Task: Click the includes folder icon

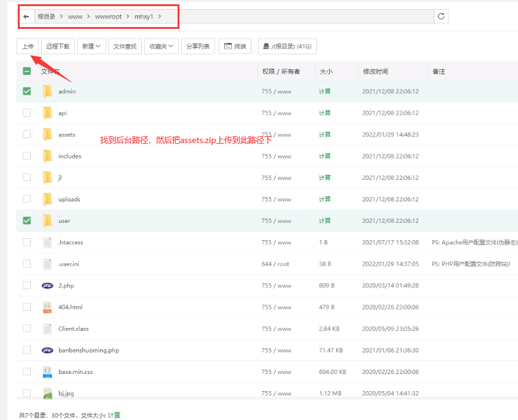Action: [x=47, y=156]
